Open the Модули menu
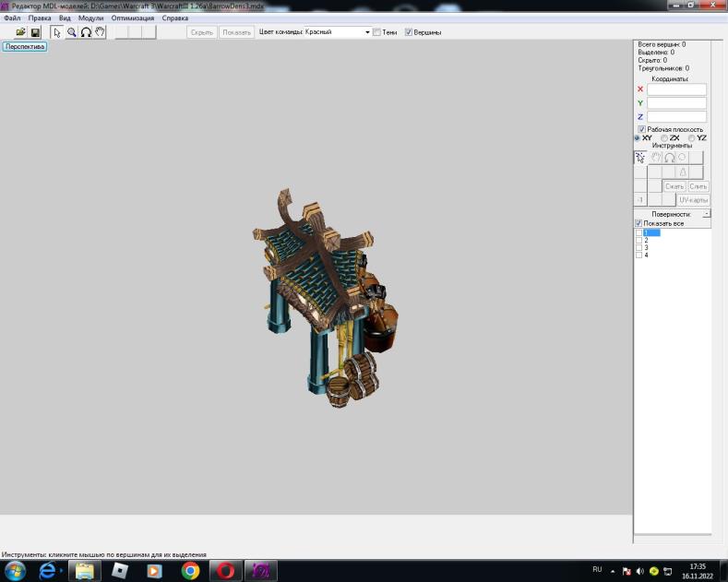Screen dimensions: 728x582 (90, 18)
